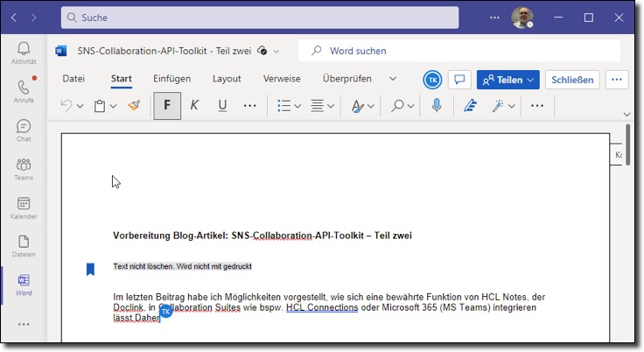
Task: Click the bullet list icon
Action: coord(283,106)
